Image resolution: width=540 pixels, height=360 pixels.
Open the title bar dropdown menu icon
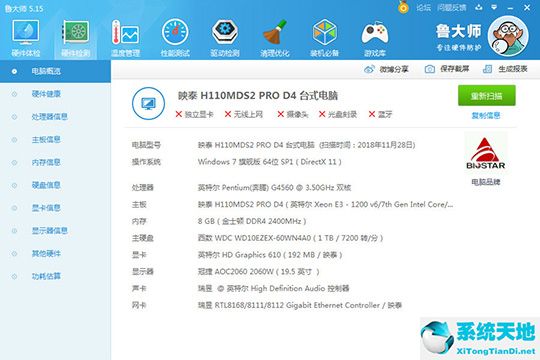(494, 7)
